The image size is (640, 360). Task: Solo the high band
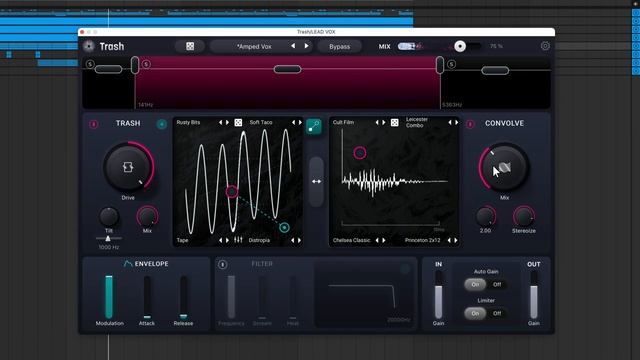[x=451, y=64]
